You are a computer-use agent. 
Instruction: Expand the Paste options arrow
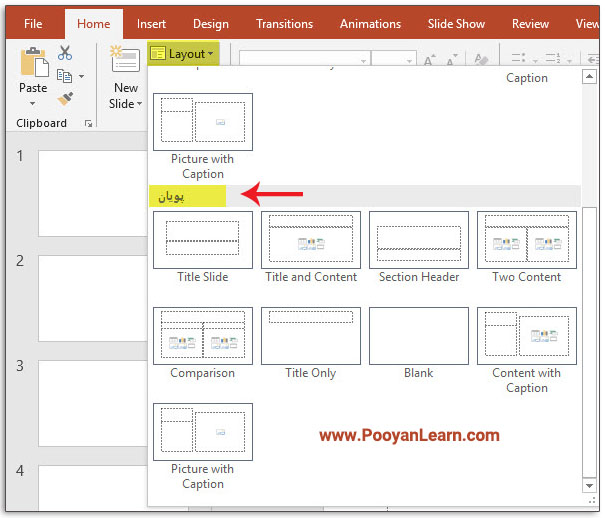click(33, 103)
